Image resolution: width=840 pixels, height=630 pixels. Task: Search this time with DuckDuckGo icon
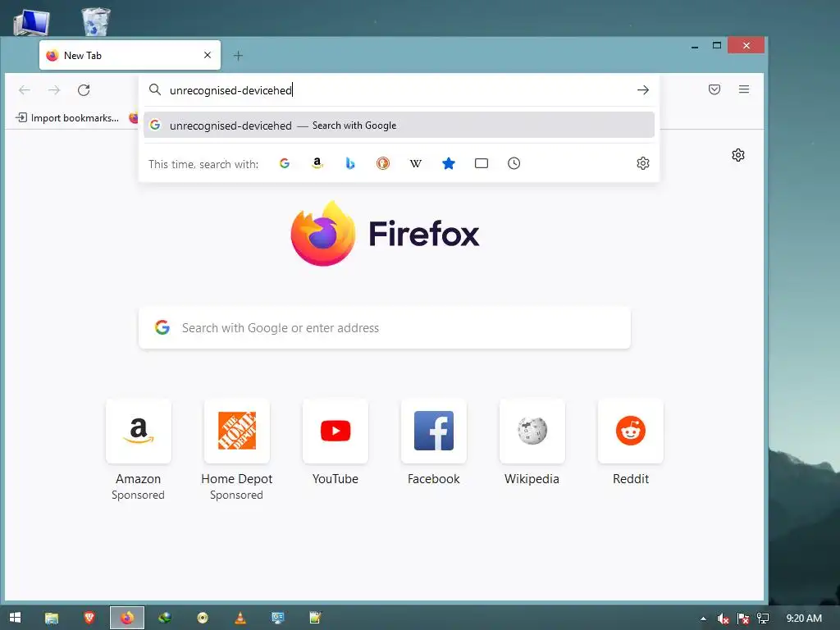pyautogui.click(x=383, y=163)
